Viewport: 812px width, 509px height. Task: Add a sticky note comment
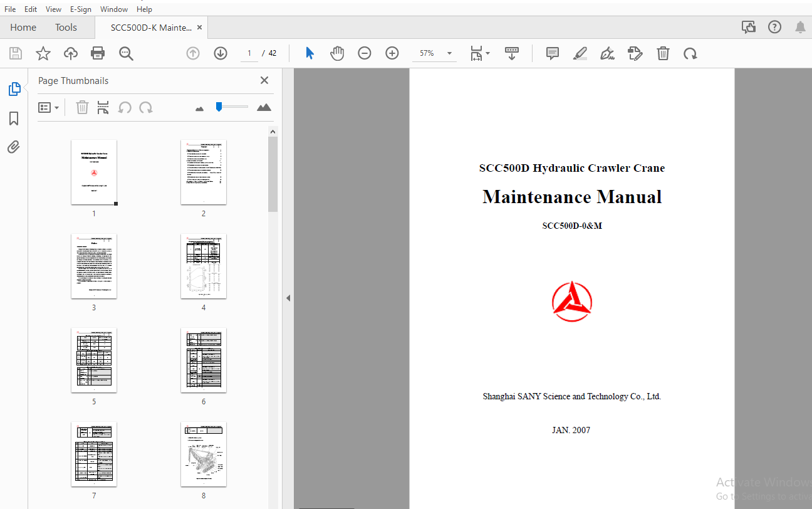click(553, 53)
